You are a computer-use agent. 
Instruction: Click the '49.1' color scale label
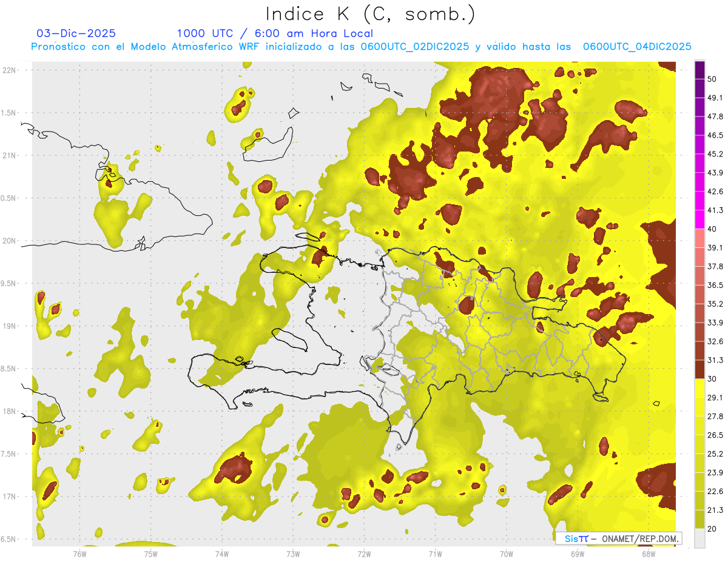[x=715, y=98]
